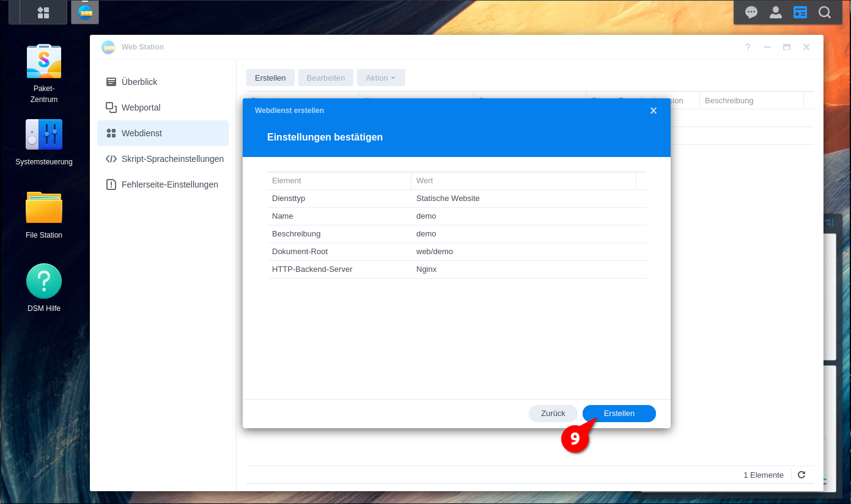Toggle the widgets panel icon

point(800,12)
